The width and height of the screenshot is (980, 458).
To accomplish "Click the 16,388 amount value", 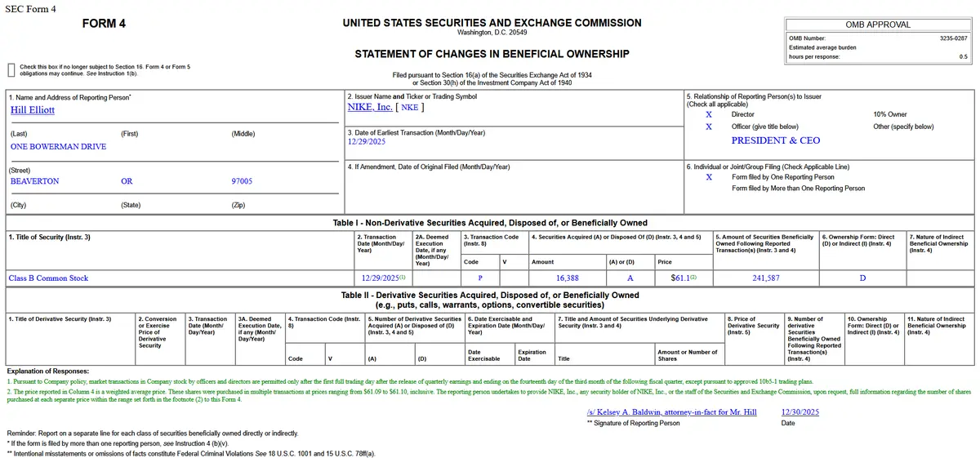I will pyautogui.click(x=568, y=278).
